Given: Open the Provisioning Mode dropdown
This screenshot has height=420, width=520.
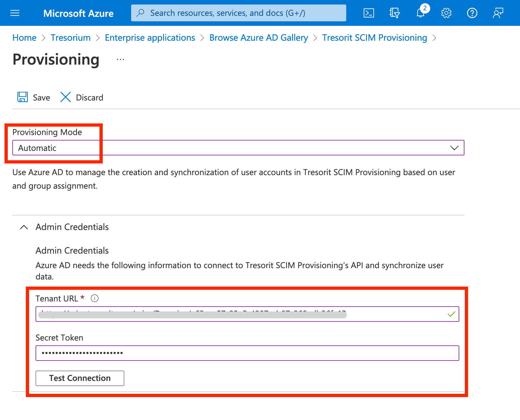Looking at the screenshot, I should [x=238, y=148].
